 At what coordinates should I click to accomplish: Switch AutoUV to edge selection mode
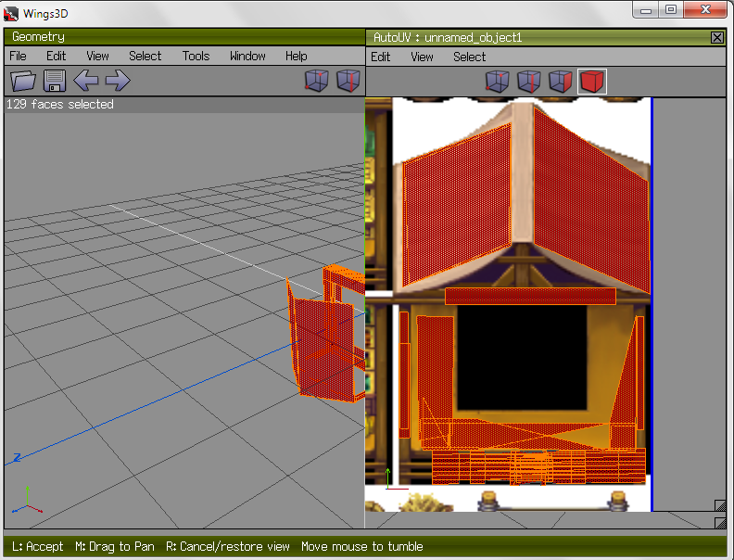pyautogui.click(x=528, y=82)
